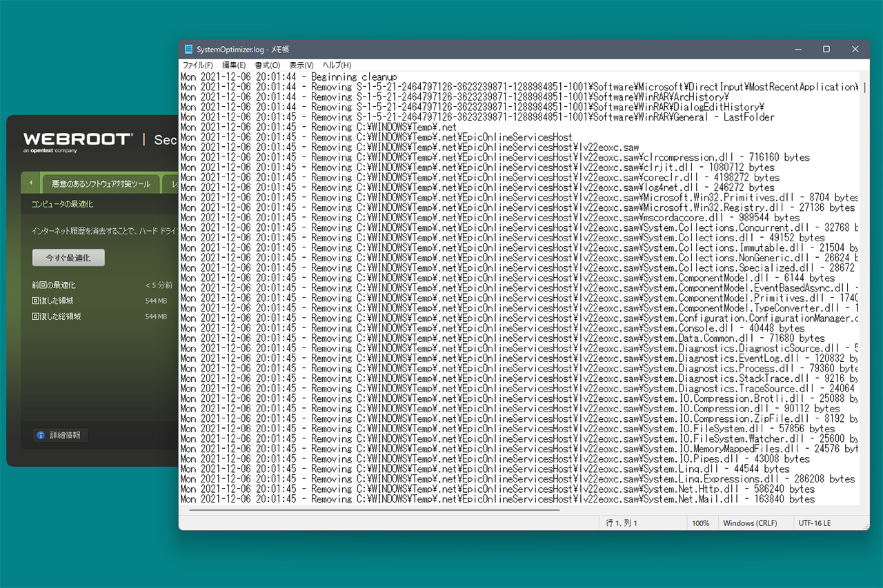Click the 100% zoom indicator in status bar
The height and width of the screenshot is (588, 883).
(x=700, y=523)
